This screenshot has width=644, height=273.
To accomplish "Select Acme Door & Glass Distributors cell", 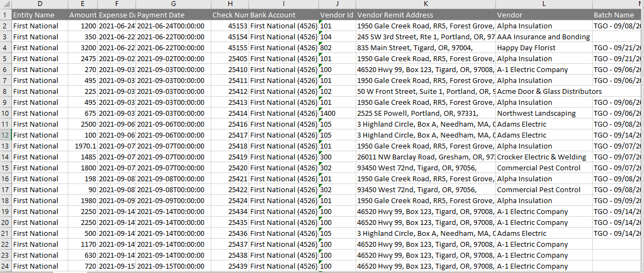I will coord(544,91).
